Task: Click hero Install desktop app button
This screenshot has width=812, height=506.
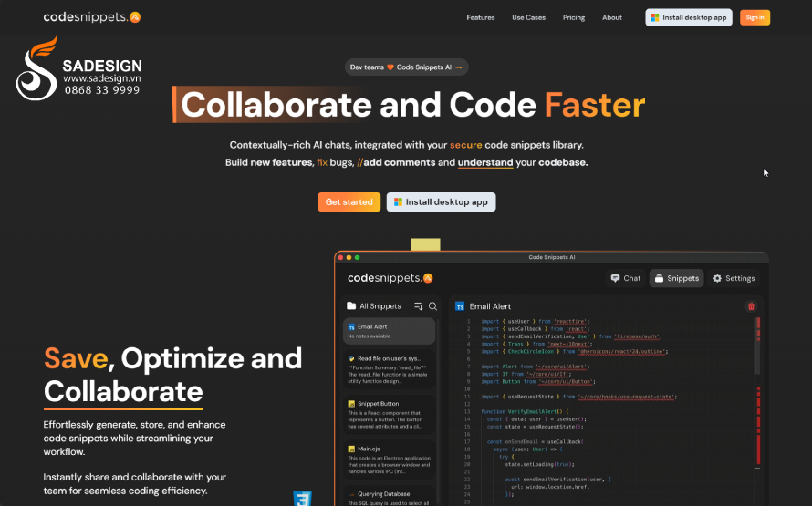Action: 441,202
